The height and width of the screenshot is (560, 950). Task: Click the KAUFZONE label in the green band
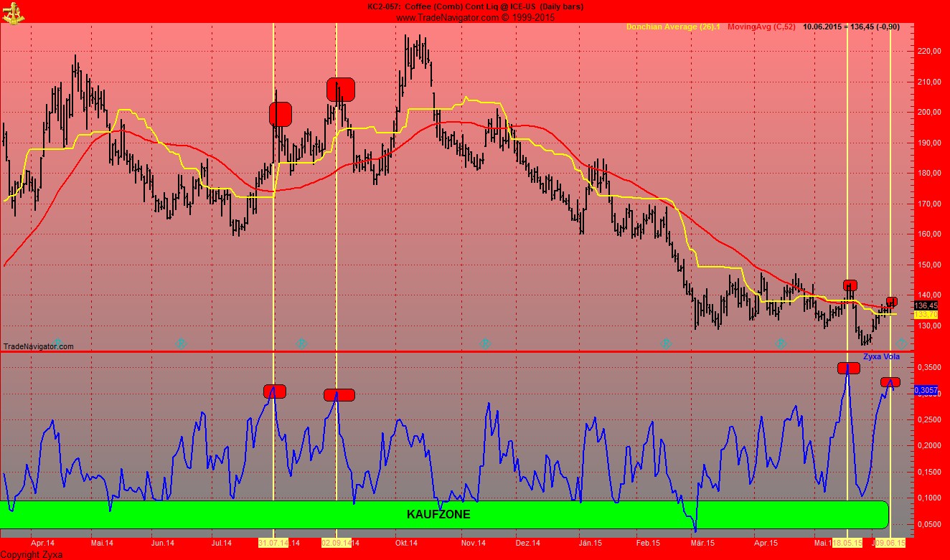[438, 514]
